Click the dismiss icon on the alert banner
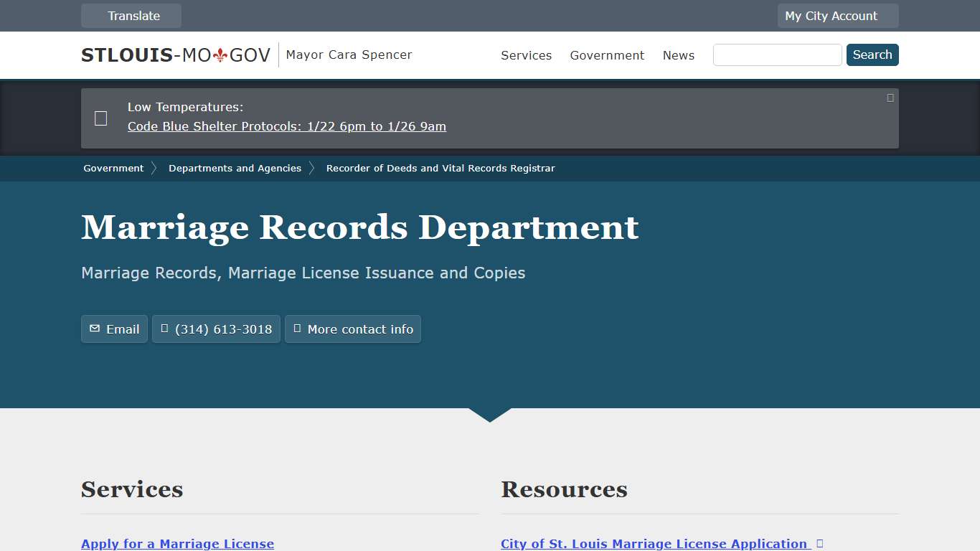Viewport: 980px width, 551px height. pos(890,98)
